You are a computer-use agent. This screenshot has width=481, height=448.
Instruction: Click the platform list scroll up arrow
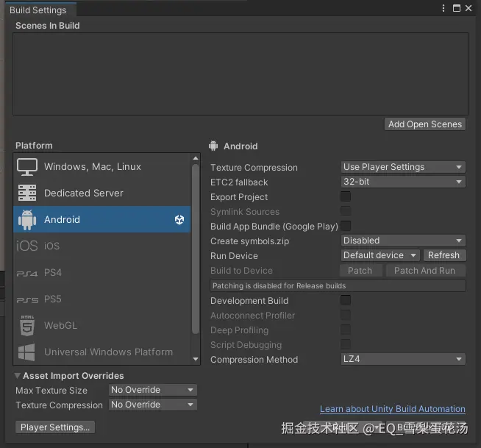[196, 158]
